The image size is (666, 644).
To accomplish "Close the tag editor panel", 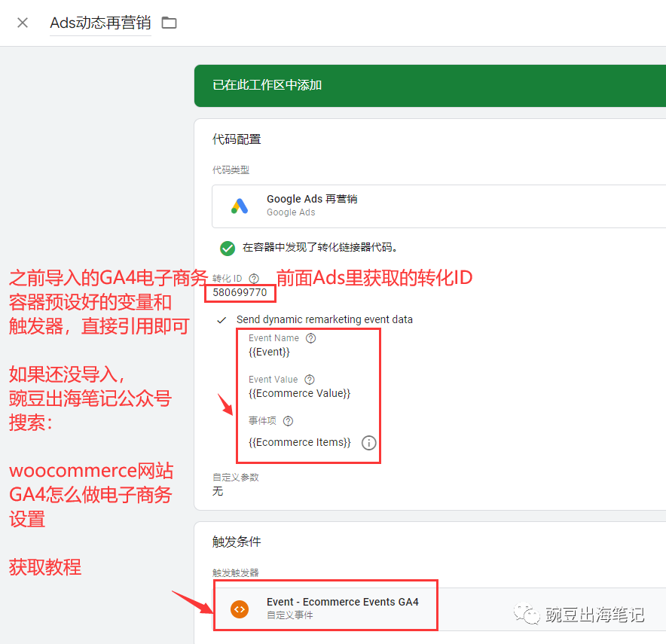I will [x=23, y=23].
